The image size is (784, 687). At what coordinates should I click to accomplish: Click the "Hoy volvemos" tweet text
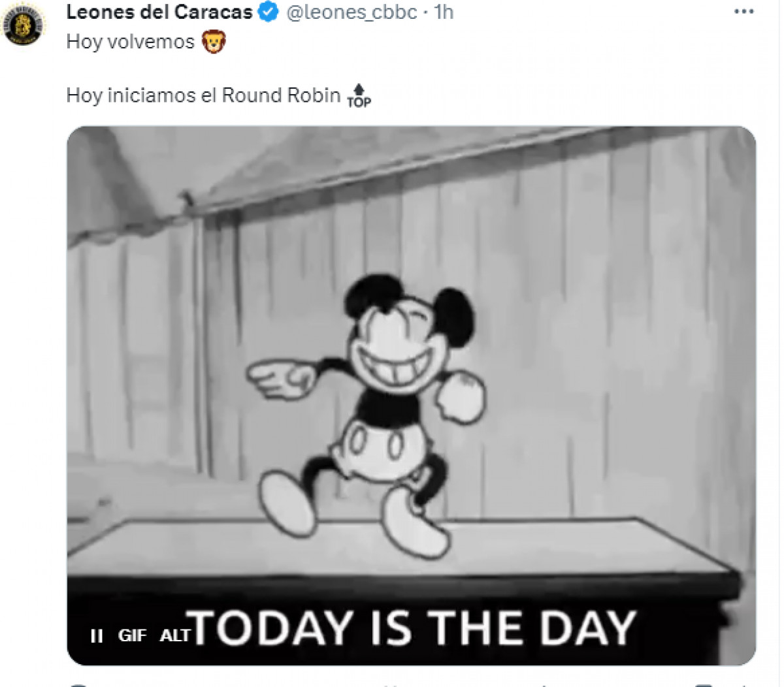[131, 42]
